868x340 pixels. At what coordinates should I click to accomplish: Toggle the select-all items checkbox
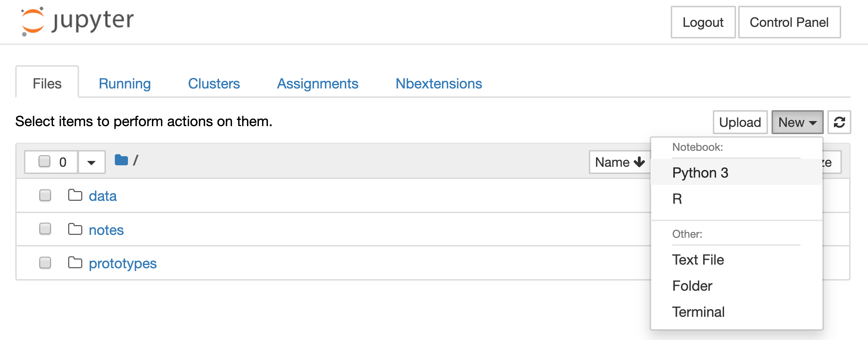click(45, 161)
